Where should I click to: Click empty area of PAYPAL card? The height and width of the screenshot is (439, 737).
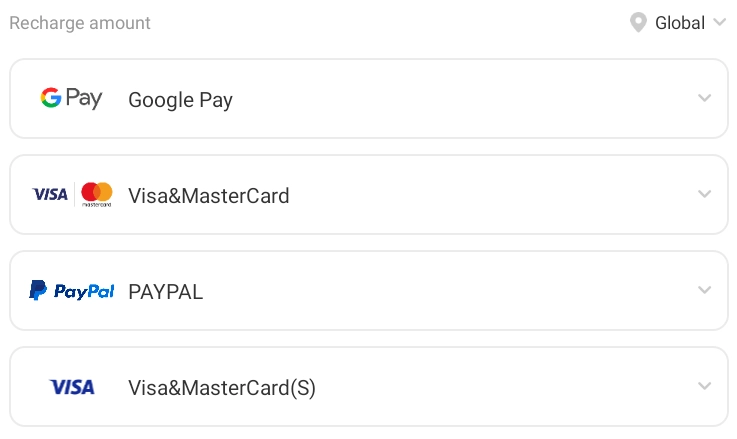coord(450,290)
